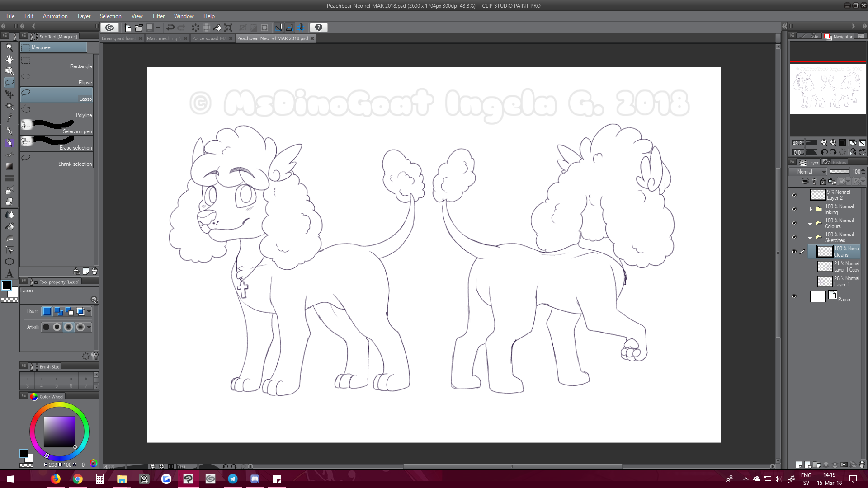Expand the Inking layer folder
Image resolution: width=868 pixels, height=488 pixels.
point(811,209)
